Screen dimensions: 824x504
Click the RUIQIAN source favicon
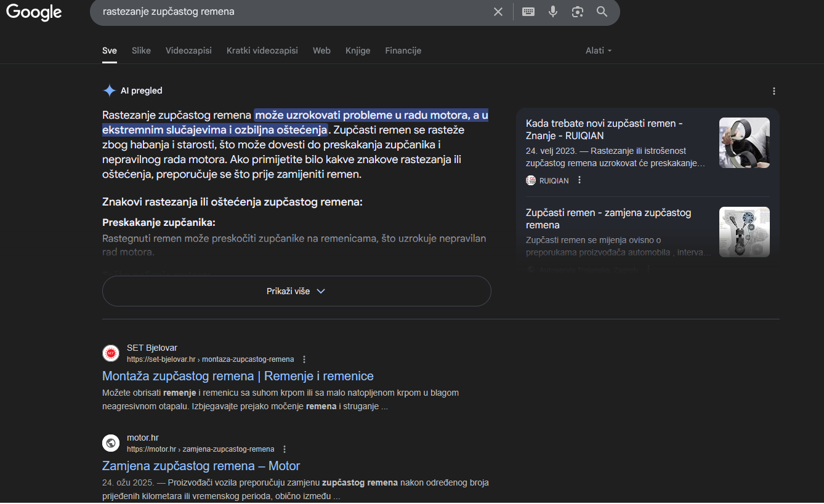click(x=531, y=180)
